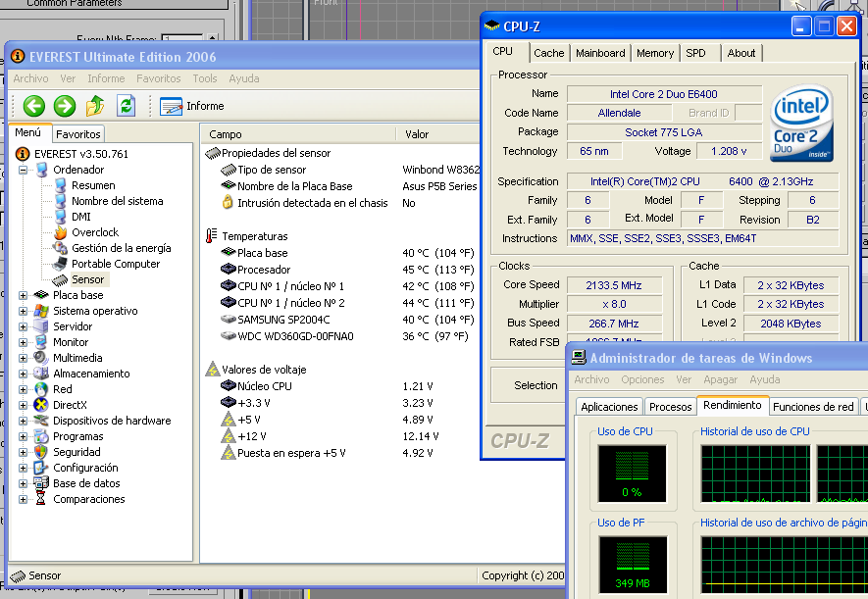Open the Informe report button
The image size is (868, 599).
pos(192,106)
